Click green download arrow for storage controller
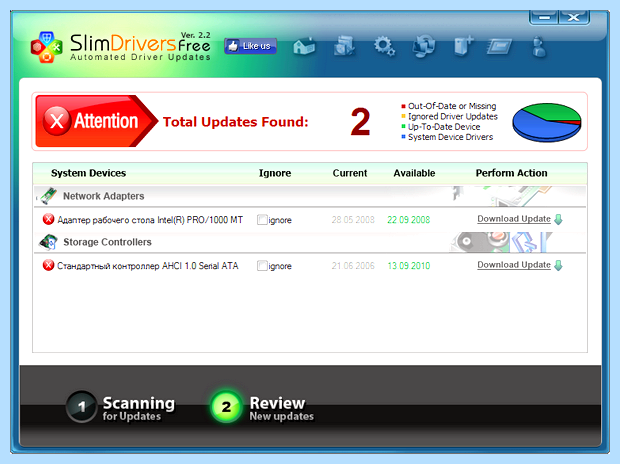This screenshot has height=464, width=620. 558,265
